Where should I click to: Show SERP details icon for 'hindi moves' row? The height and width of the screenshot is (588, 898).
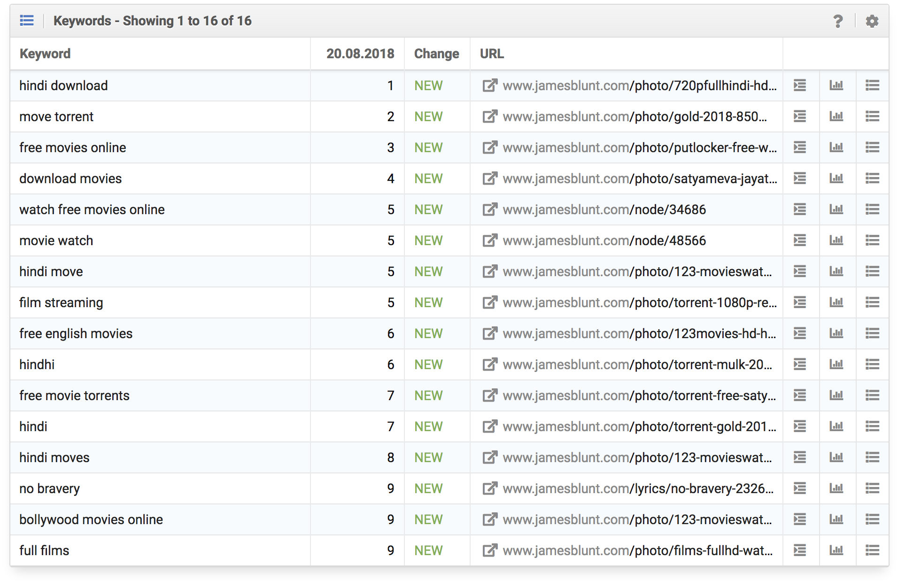coord(800,457)
